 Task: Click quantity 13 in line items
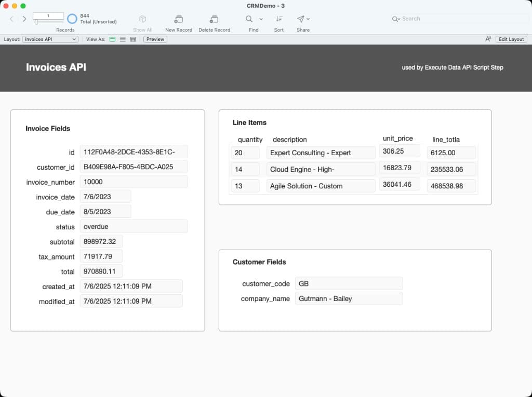pos(245,186)
